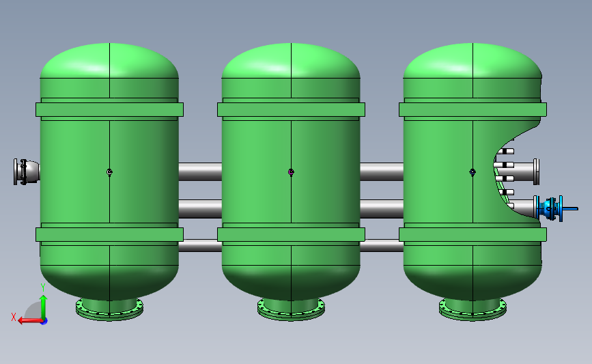Select the grey flanged nozzle on the left tank
The image size is (592, 364).
coord(27,172)
